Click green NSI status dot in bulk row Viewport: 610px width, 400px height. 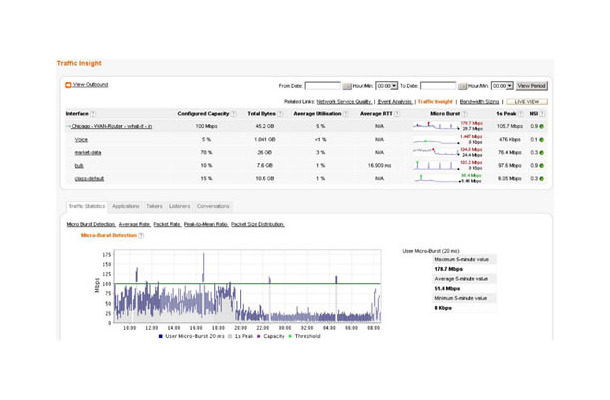coord(542,166)
